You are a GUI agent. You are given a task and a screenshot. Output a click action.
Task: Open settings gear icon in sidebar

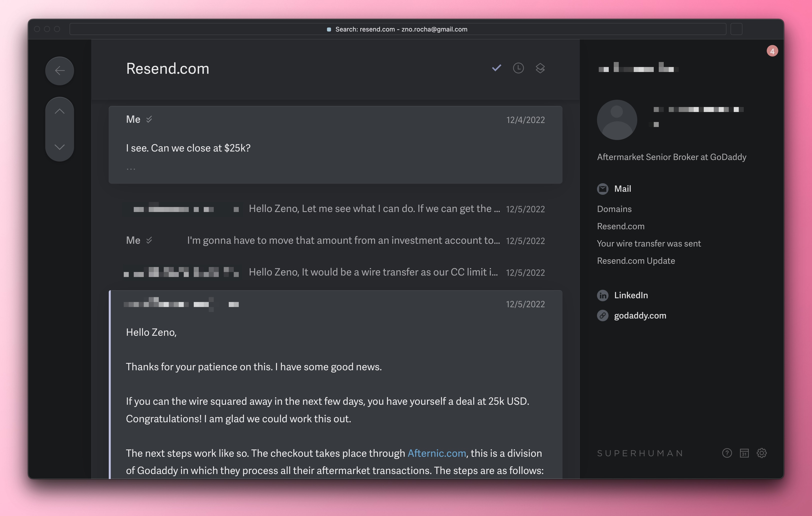(x=762, y=453)
